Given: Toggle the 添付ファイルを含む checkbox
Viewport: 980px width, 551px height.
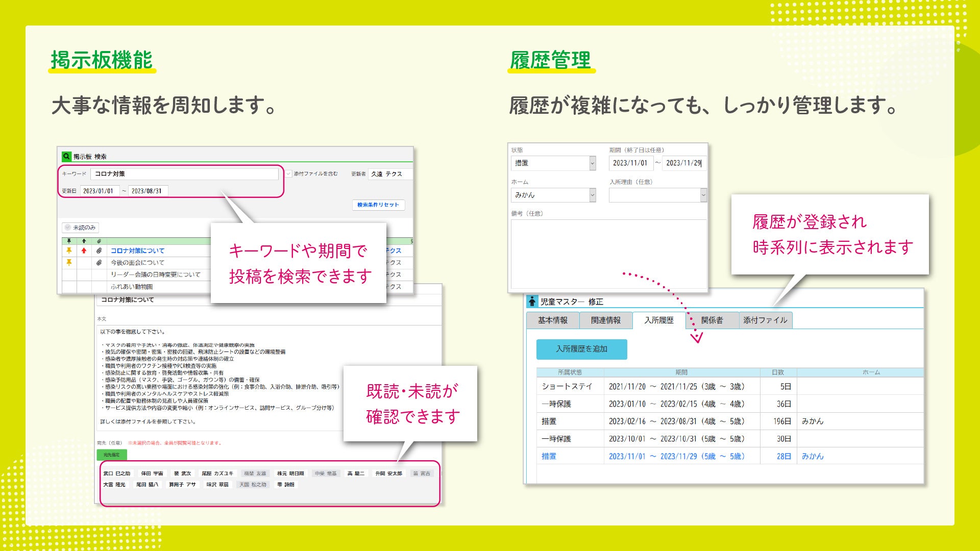Looking at the screenshot, I should 289,174.
